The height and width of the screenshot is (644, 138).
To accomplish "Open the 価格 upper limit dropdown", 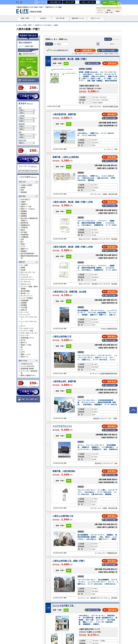I will 27,113.
